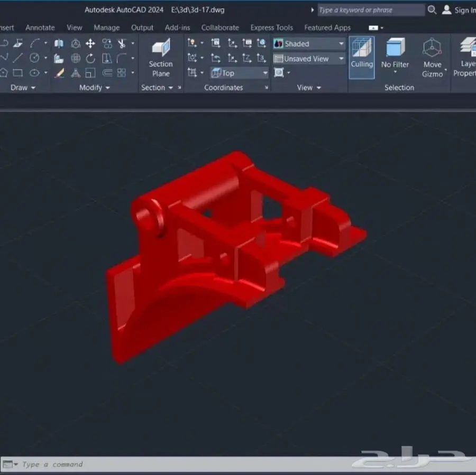Click the 3D Align tool icon

click(59, 58)
